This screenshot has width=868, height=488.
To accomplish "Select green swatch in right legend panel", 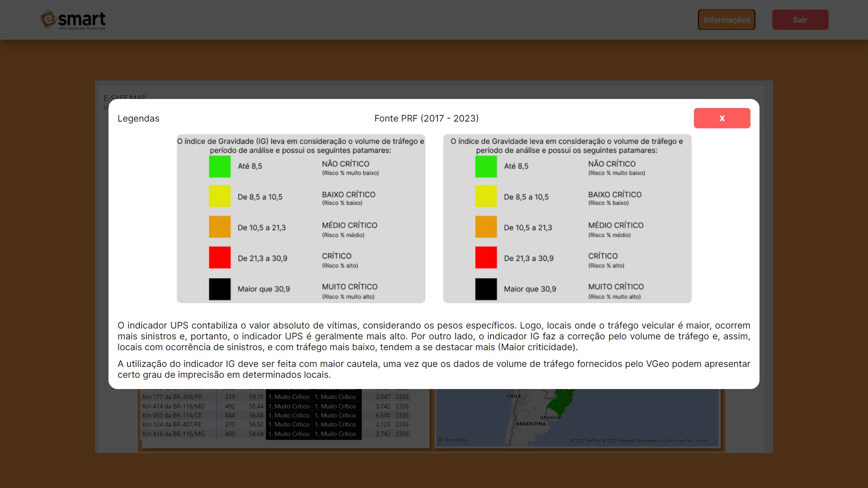I will (486, 166).
